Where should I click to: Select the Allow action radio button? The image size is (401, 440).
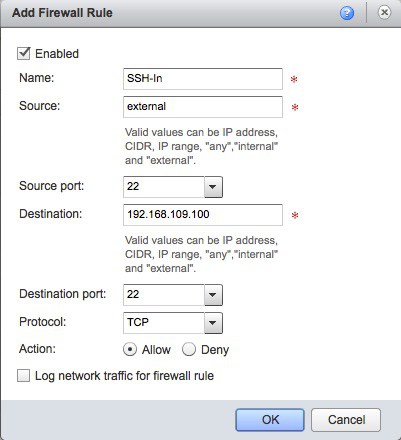point(130,349)
